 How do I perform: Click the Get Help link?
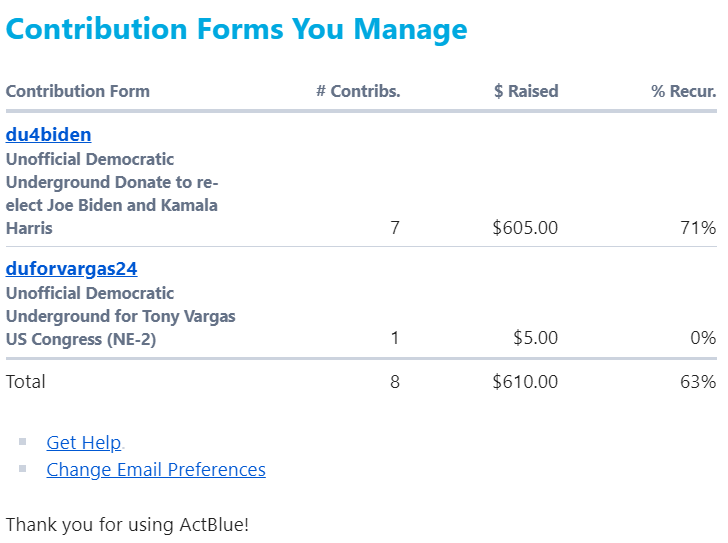[84, 443]
